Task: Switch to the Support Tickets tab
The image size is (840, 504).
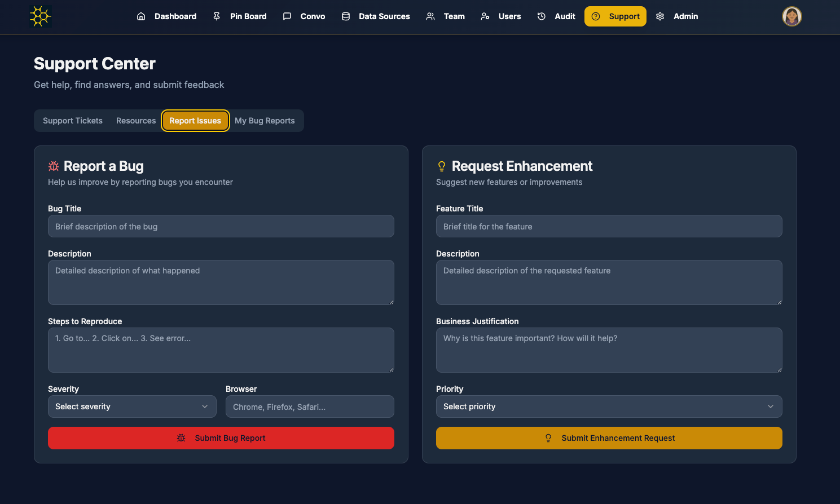Action: click(73, 121)
